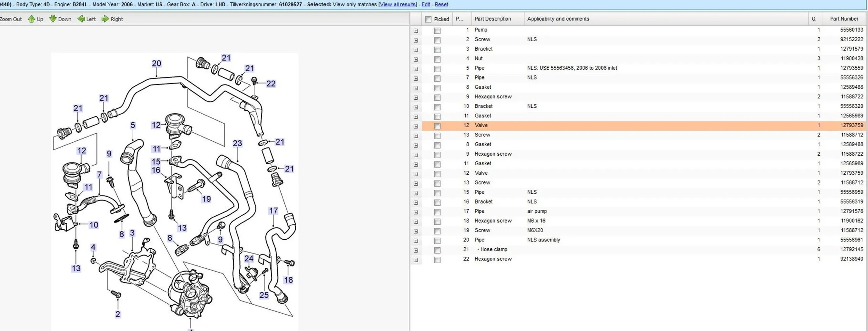Select callout number 23 on the diagram
The image size is (868, 331).
237,143
